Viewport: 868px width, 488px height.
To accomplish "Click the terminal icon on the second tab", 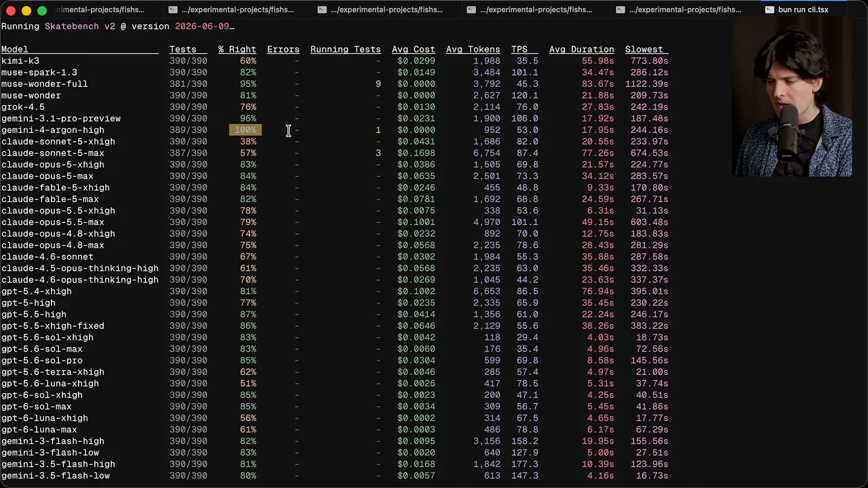I will [x=173, y=10].
